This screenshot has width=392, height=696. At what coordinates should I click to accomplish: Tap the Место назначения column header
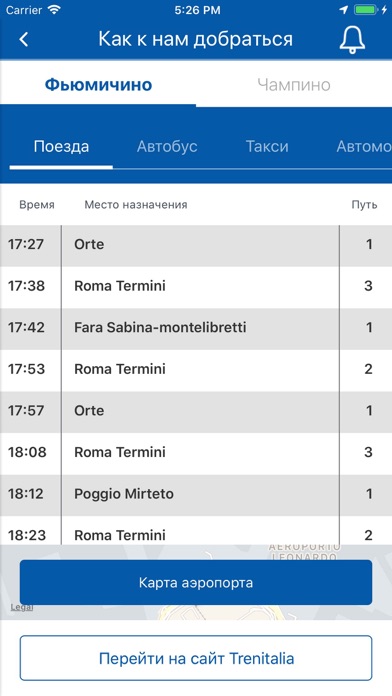click(136, 205)
